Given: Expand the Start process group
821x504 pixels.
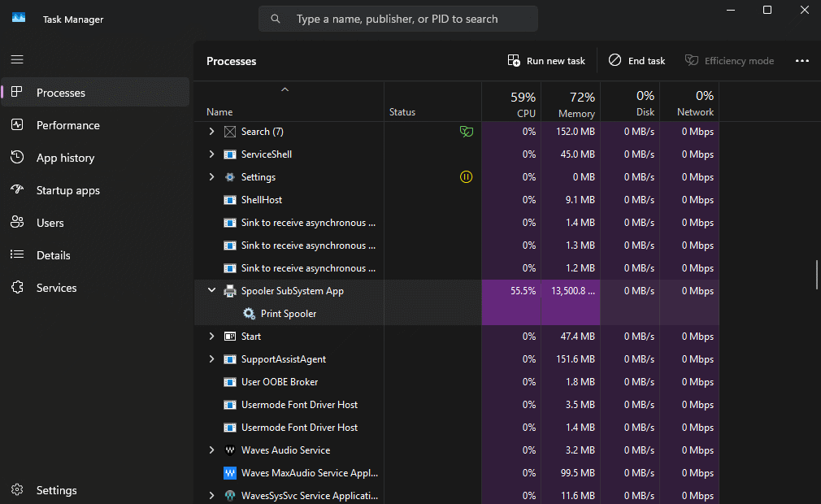Looking at the screenshot, I should pyautogui.click(x=211, y=337).
